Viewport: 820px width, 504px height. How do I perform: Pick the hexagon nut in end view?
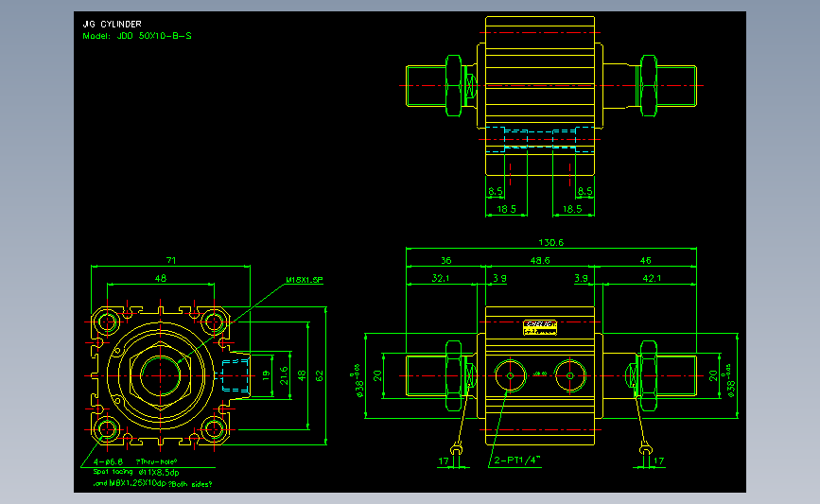160,375
